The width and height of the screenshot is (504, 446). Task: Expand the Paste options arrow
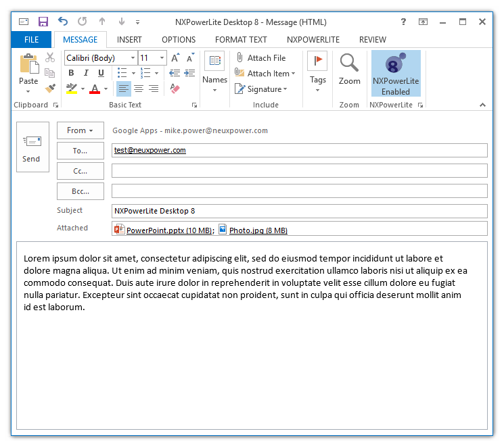28,91
